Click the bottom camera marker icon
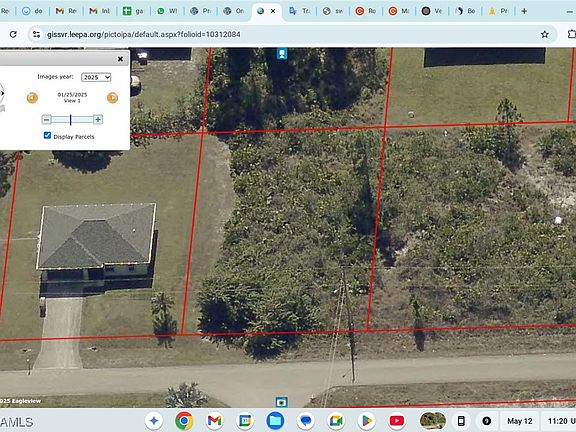Image resolution: width=576 pixels, height=432 pixels. coord(281,402)
